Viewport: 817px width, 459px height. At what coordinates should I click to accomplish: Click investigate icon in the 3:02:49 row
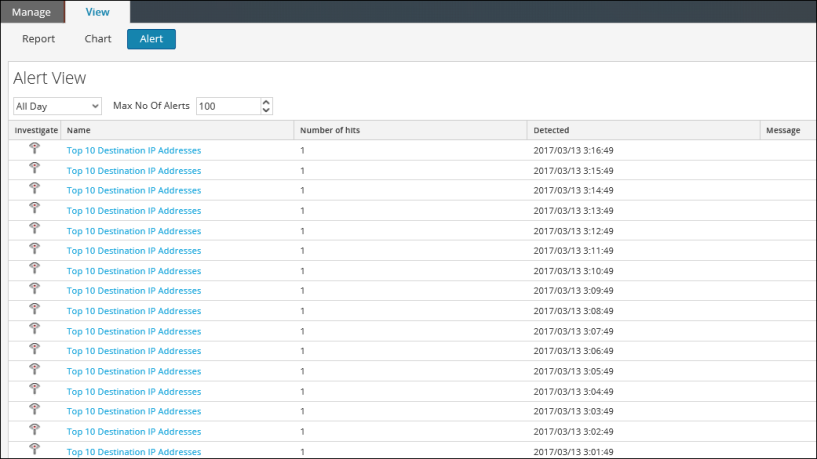point(34,429)
